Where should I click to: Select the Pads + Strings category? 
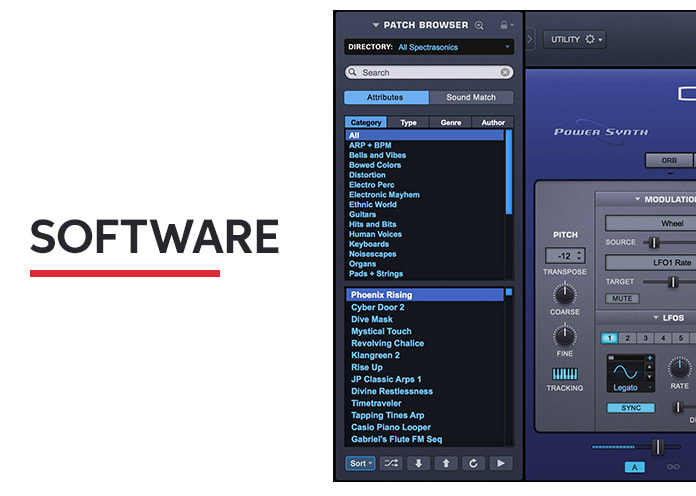coord(425,274)
